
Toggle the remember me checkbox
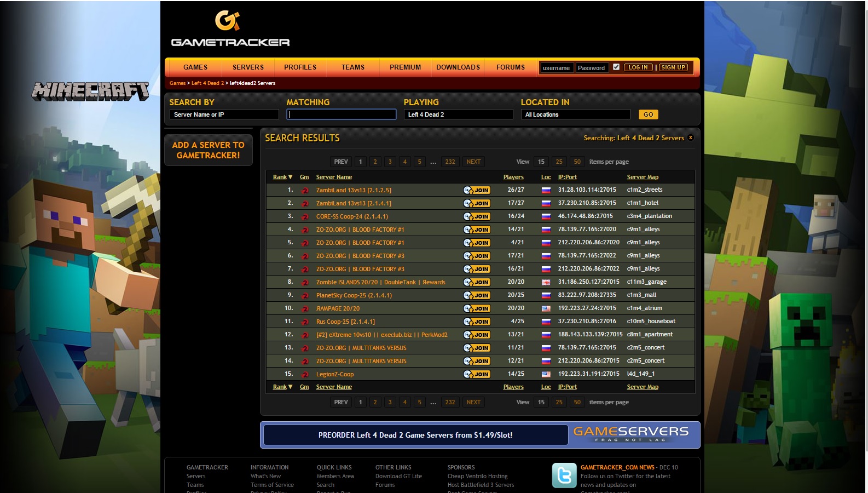[616, 67]
